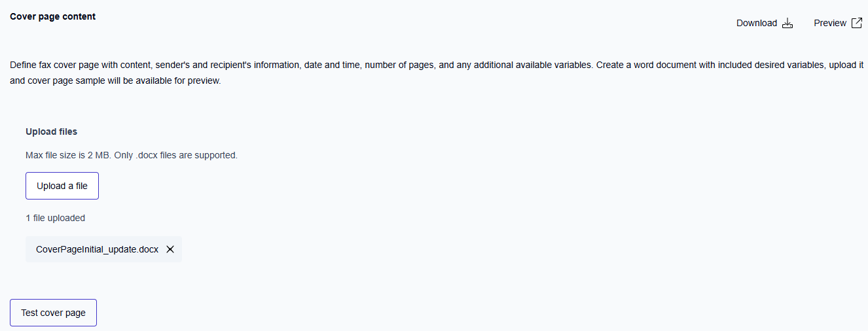This screenshot has height=331, width=868.
Task: Choose a new .docx via Upload a file
Action: [x=62, y=186]
